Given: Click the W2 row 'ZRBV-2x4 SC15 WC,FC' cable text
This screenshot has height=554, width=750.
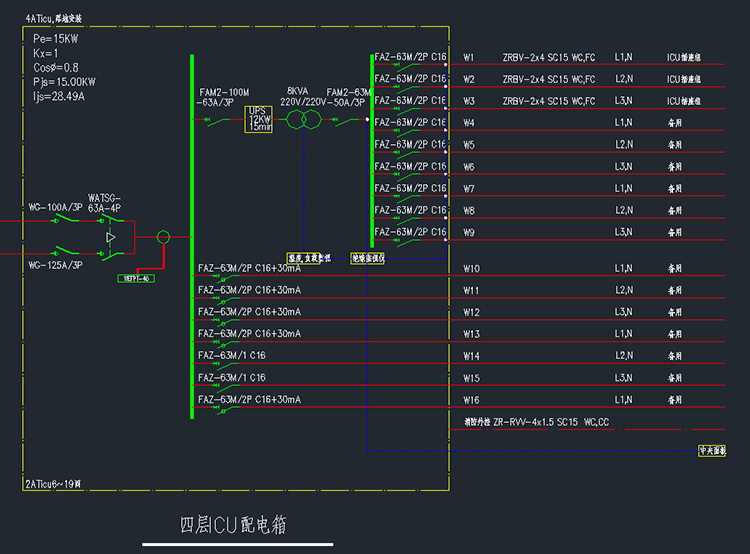Looking at the screenshot, I should (549, 79).
